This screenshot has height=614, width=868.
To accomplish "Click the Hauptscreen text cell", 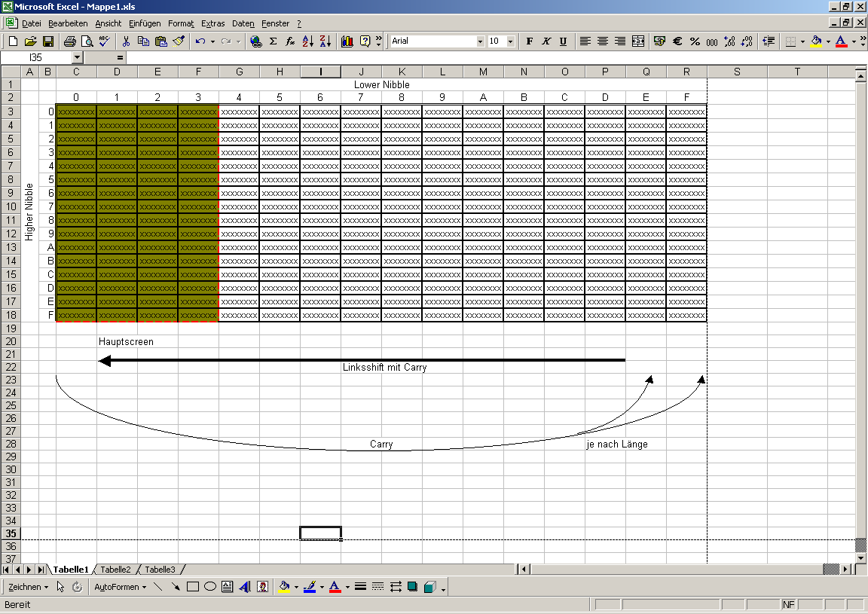I will 126,341.
